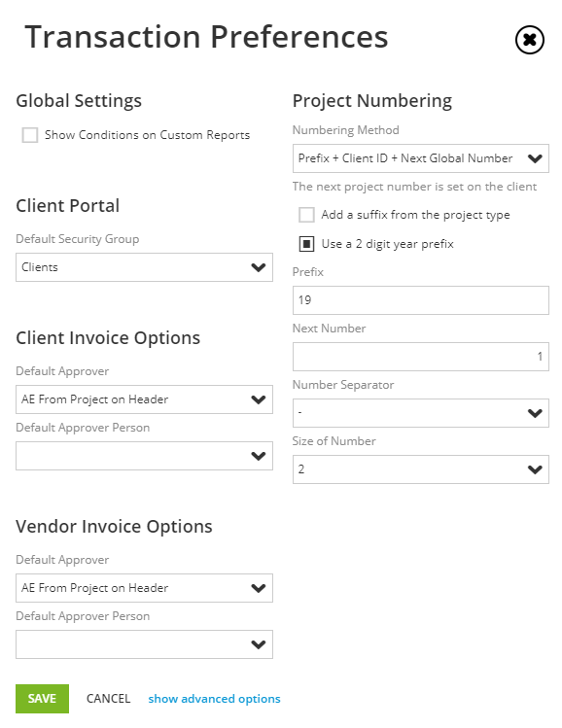Enable Show Conditions on Custom Reports

pos(30,135)
